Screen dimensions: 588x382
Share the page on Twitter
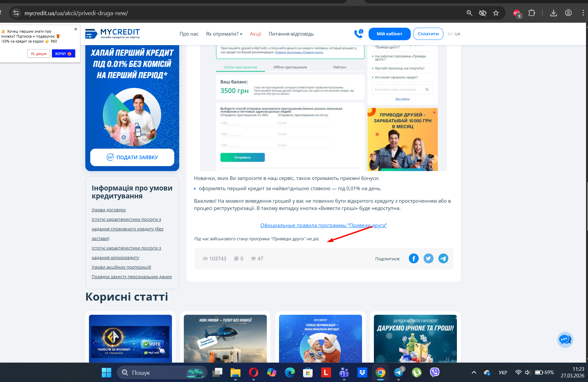(x=429, y=258)
